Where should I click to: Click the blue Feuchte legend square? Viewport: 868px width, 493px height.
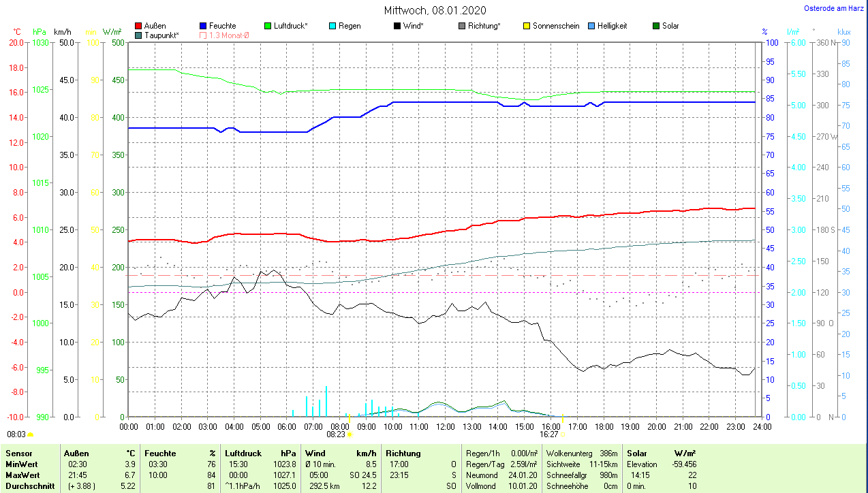click(x=204, y=26)
